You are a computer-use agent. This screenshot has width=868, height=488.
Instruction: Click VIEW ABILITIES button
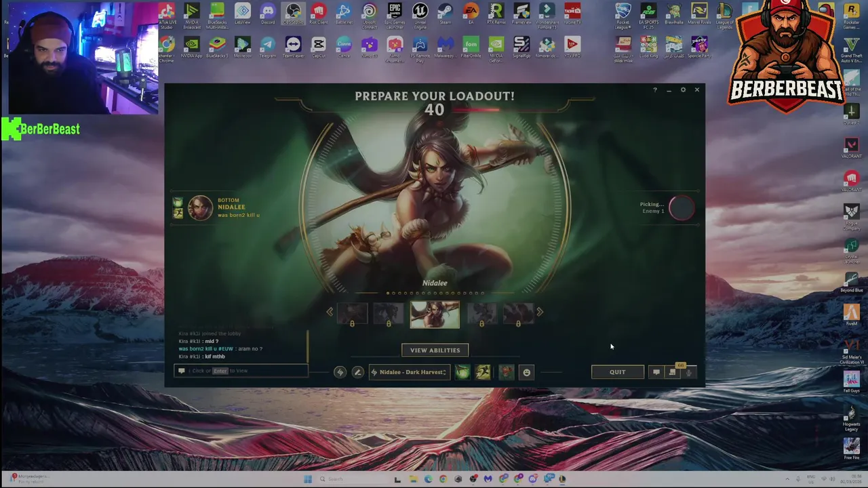tap(435, 350)
